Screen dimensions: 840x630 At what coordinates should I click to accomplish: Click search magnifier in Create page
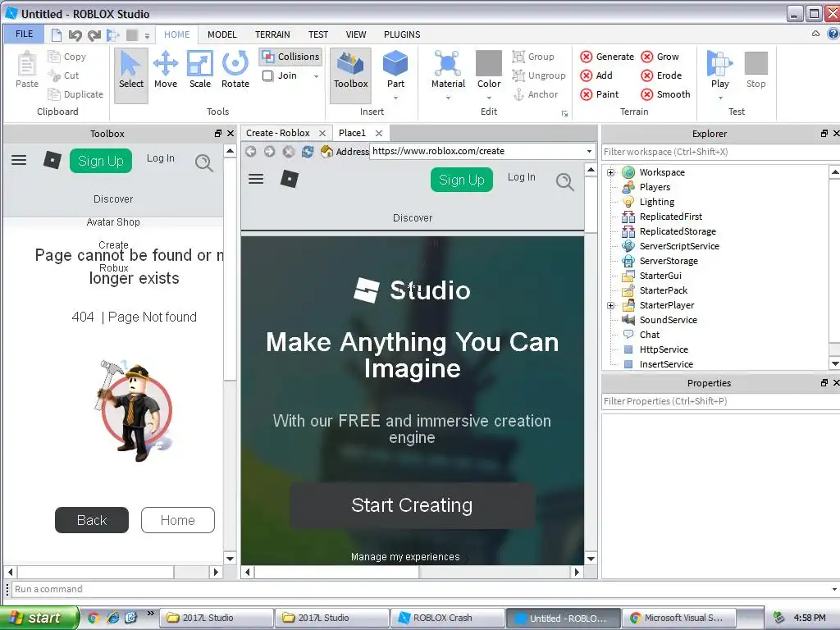tap(564, 182)
